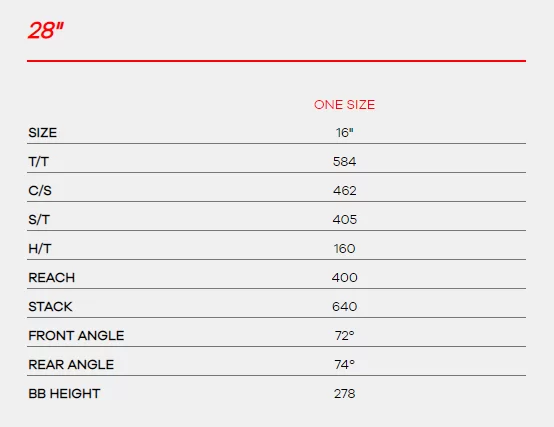Select the 400 reach value
This screenshot has width=554, height=427.
point(344,278)
